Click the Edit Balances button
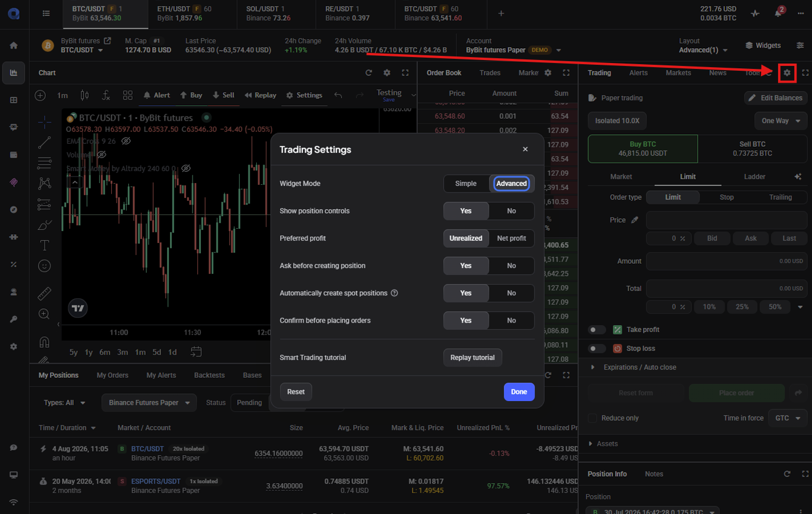 (x=776, y=98)
